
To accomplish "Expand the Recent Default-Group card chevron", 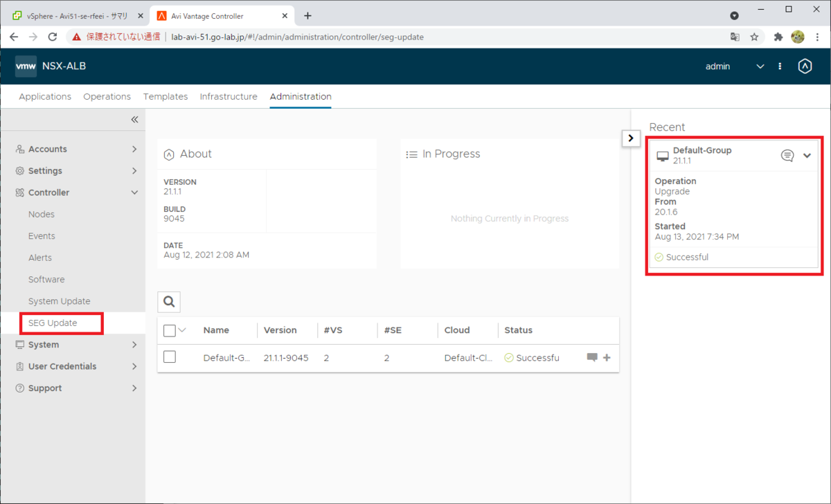I will click(807, 156).
